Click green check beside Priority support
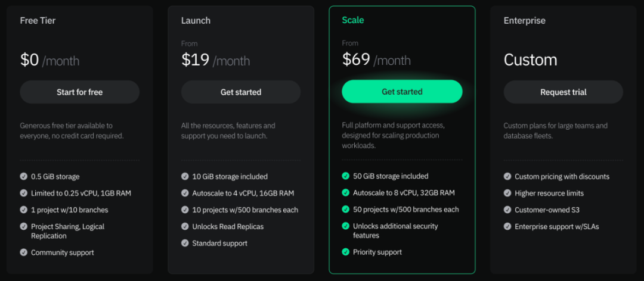644x281 pixels. [x=345, y=252]
